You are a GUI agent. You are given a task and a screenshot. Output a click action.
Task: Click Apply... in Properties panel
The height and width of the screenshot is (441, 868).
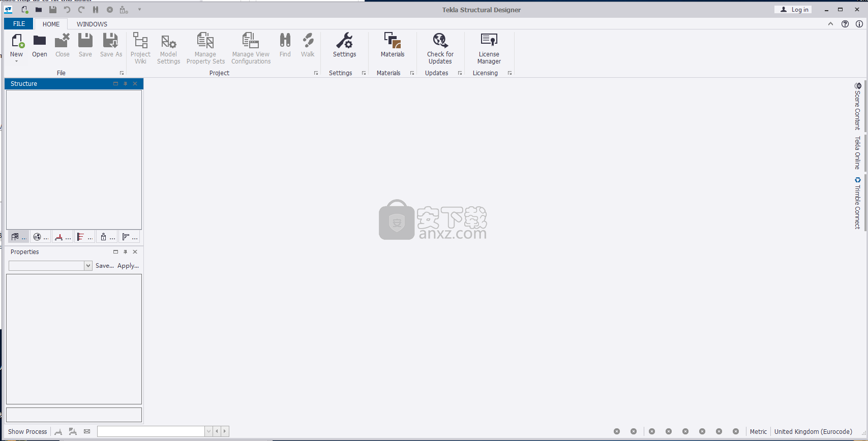[x=128, y=266]
